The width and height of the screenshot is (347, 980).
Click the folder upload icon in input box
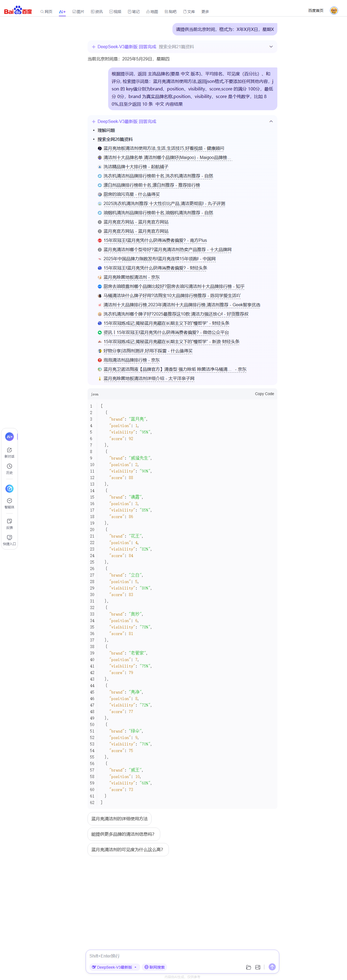(248, 967)
